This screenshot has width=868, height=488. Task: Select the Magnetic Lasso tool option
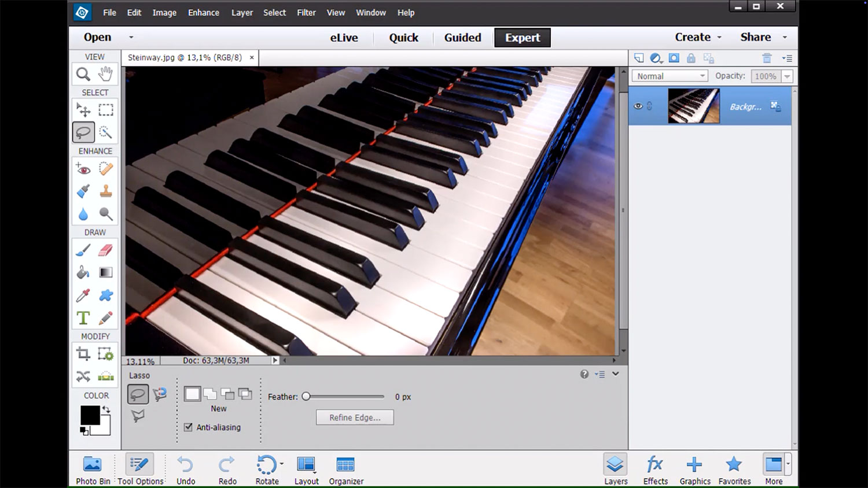[x=160, y=394]
